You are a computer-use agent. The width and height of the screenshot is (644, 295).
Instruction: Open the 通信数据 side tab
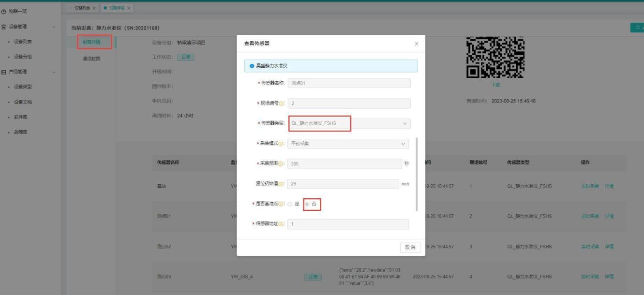click(91, 59)
